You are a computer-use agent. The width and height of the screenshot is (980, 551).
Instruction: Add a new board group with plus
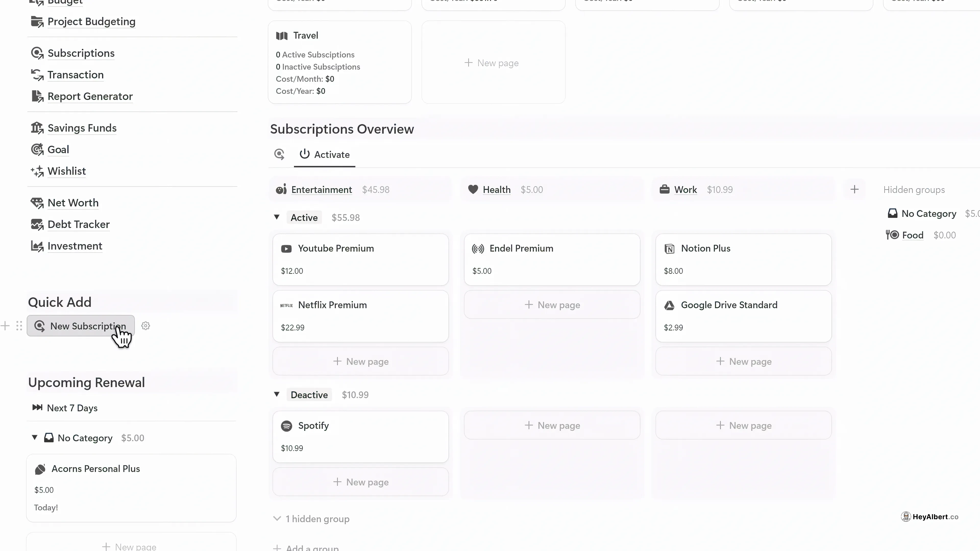tap(854, 189)
